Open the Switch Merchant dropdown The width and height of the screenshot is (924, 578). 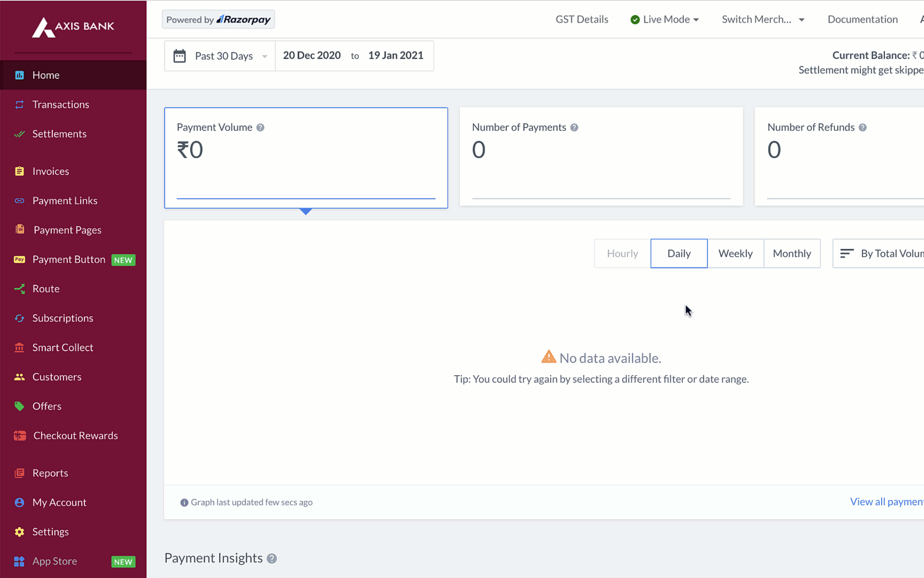tap(763, 19)
